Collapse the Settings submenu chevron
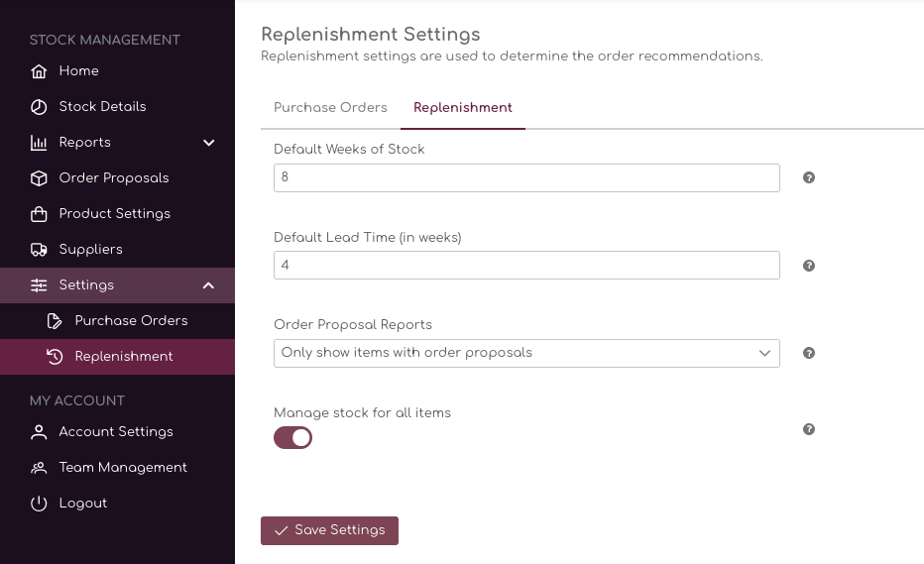 pyautogui.click(x=208, y=285)
